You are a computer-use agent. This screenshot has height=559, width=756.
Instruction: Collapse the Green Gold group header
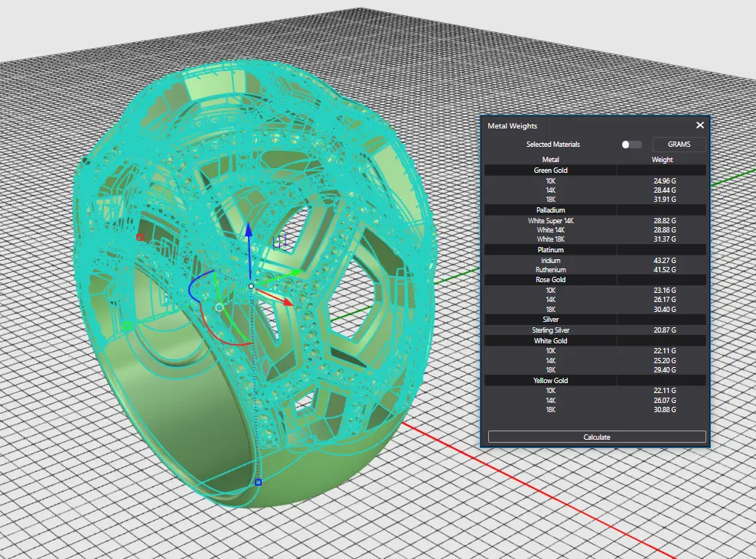[550, 171]
